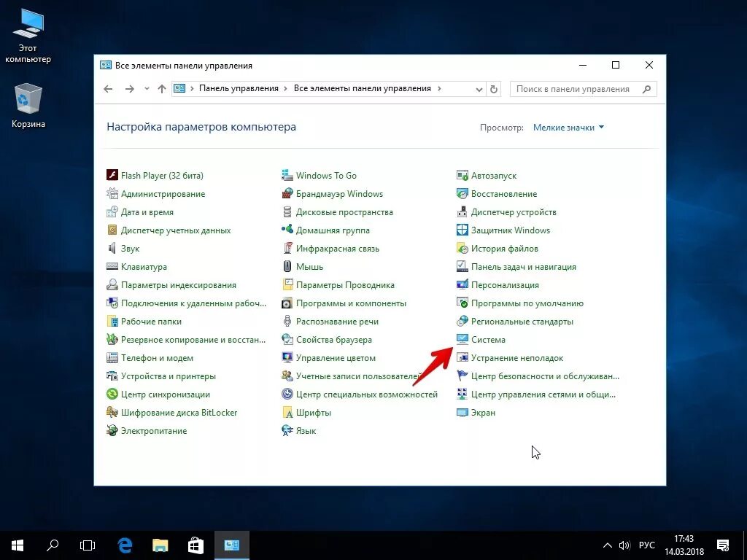The height and width of the screenshot is (560, 747).
Task: Open the taskbar clock and date
Action: (x=684, y=545)
